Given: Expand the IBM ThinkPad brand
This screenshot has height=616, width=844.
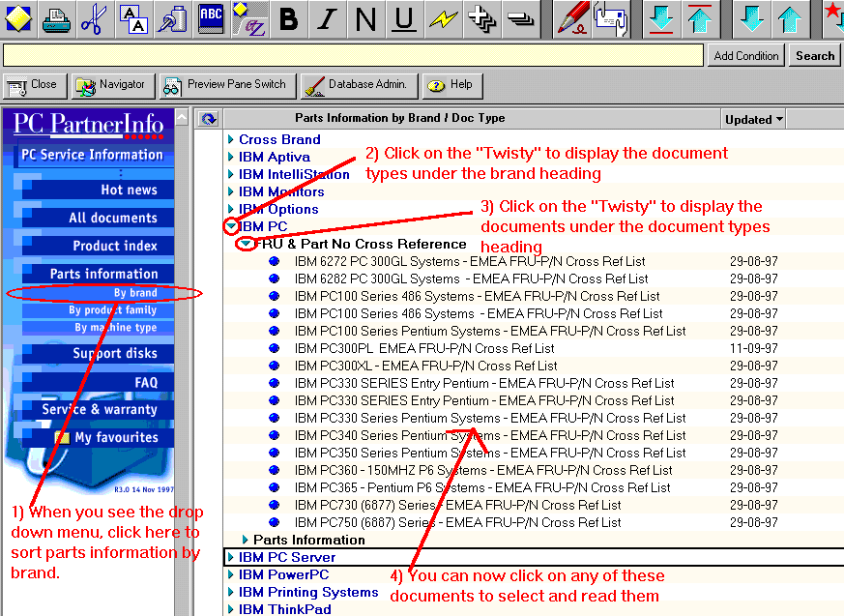Looking at the screenshot, I should click(x=231, y=609).
